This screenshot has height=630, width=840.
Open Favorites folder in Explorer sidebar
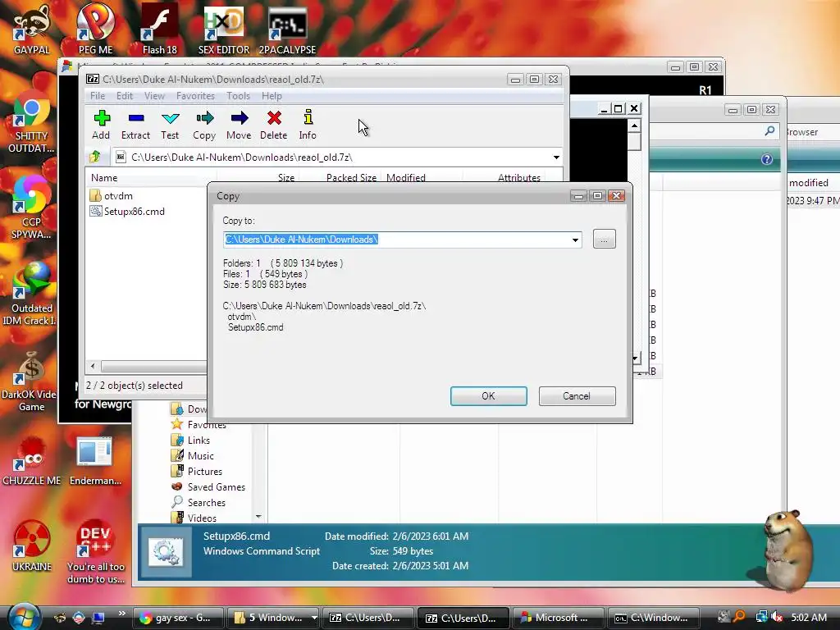(x=199, y=424)
